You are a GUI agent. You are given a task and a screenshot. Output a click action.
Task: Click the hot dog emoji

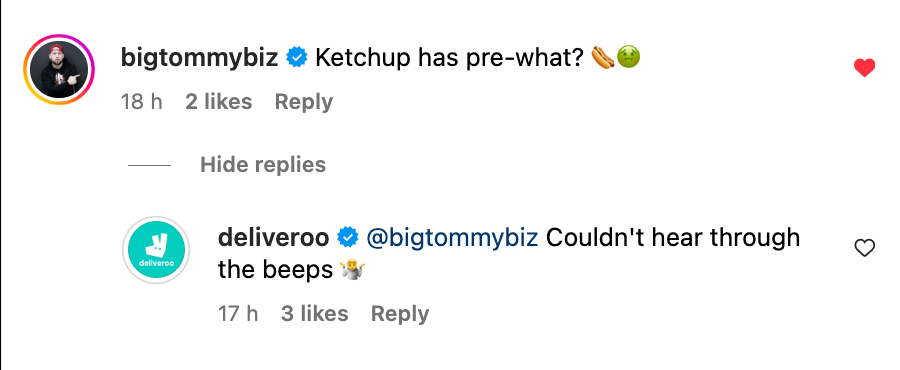[x=602, y=57]
